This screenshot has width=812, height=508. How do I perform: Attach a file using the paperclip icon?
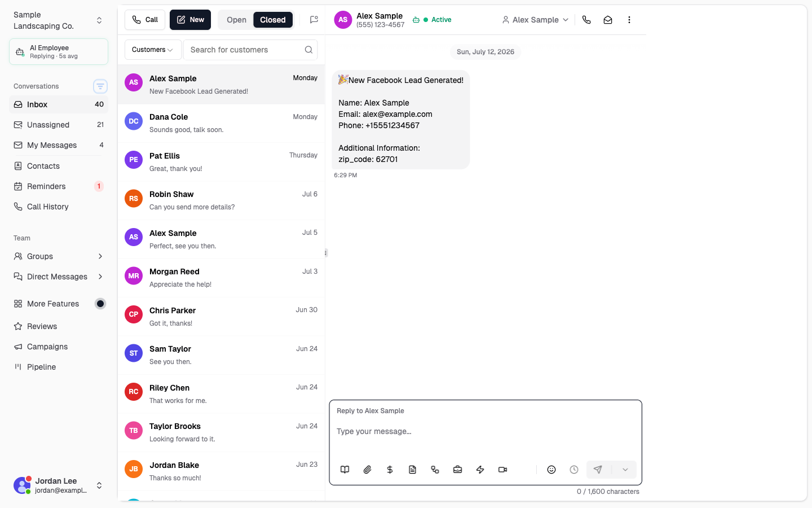tap(368, 470)
